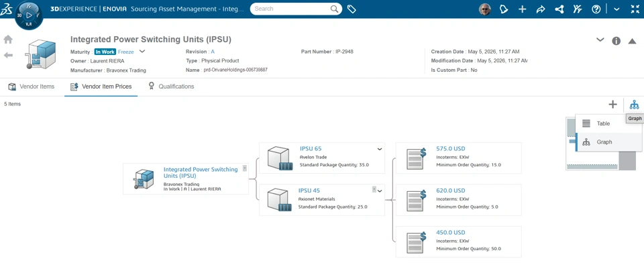The width and height of the screenshot is (644, 271).
Task: Open the collaboration tools icon
Action: click(x=578, y=9)
